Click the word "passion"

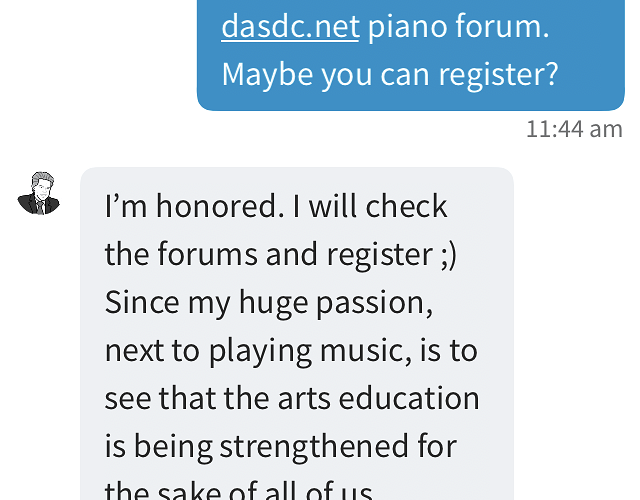pyautogui.click(x=373, y=303)
